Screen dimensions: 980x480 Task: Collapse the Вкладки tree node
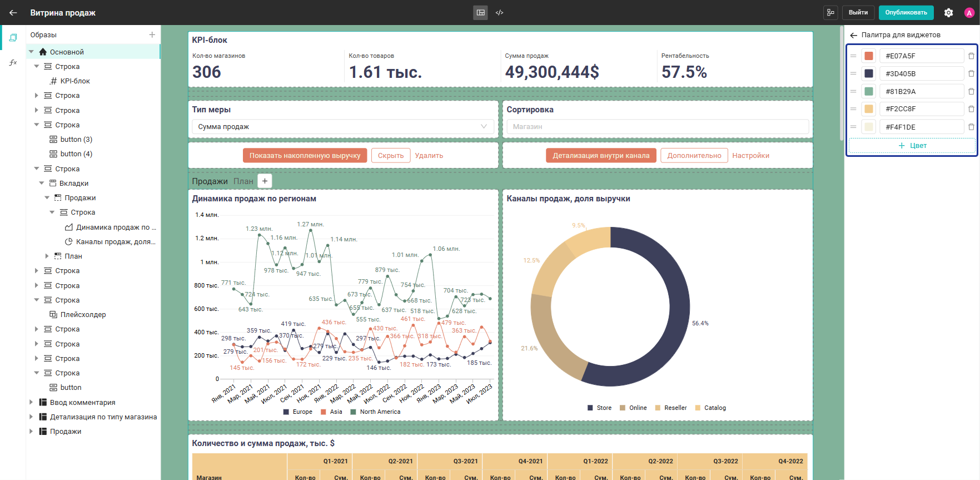(42, 183)
